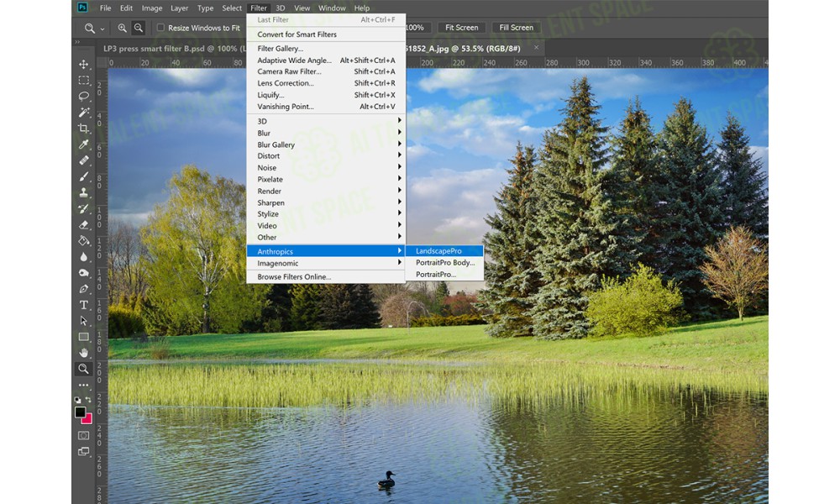
Task: Open the Select menu
Action: click(232, 8)
